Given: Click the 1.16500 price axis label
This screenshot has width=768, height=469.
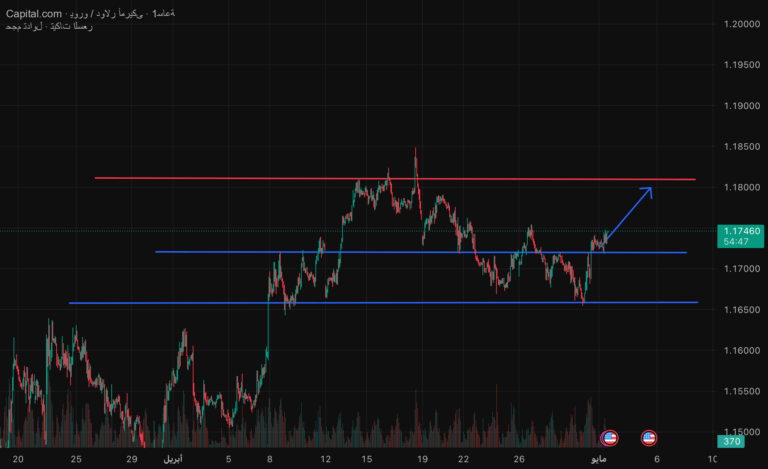Looking at the screenshot, I should tap(742, 309).
